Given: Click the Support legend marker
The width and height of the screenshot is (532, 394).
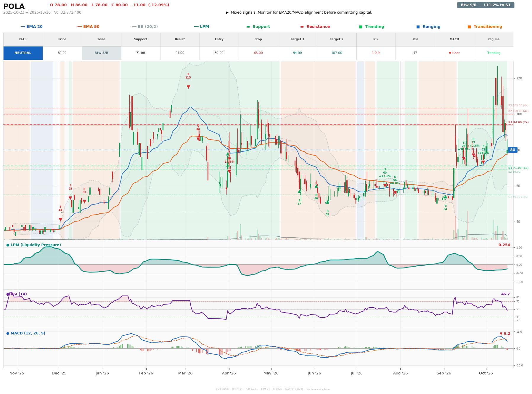Looking at the screenshot, I should click(248, 27).
